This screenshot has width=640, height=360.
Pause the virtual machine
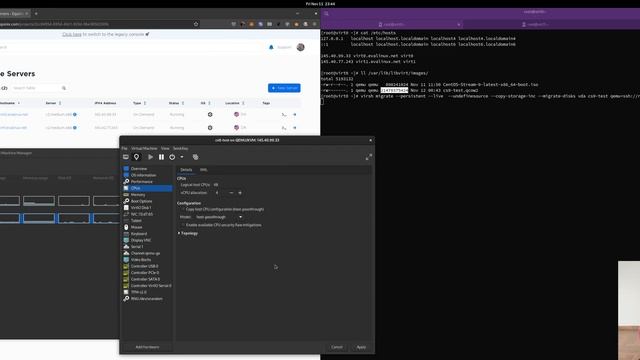click(x=161, y=157)
